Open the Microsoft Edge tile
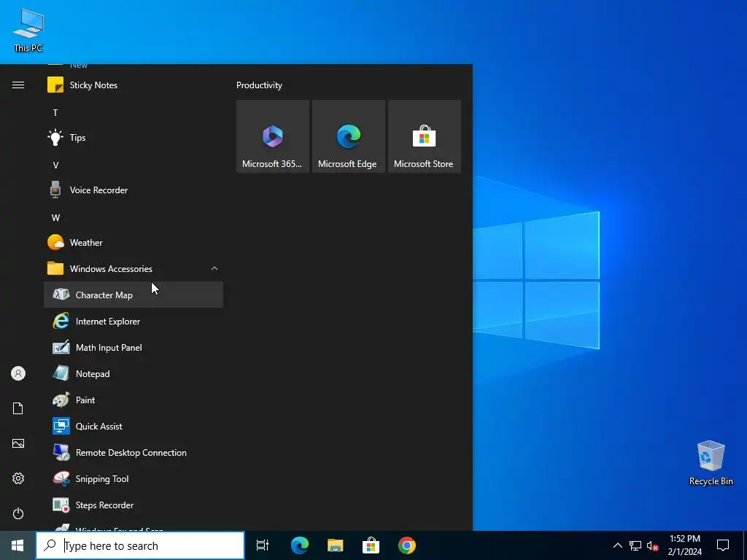Viewport: 747px width, 560px height. 348,136
